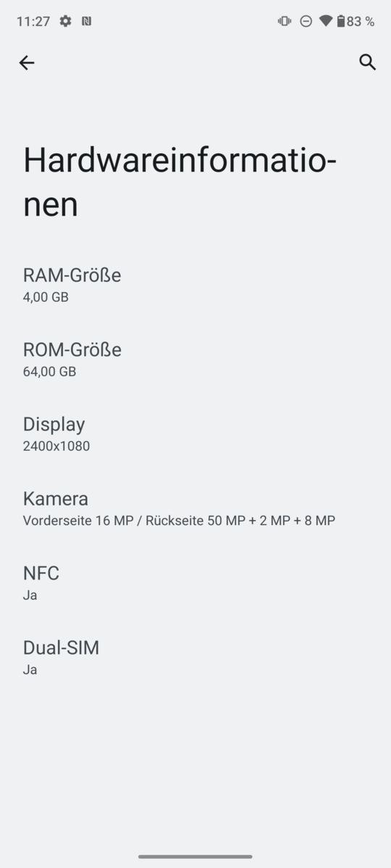The height and width of the screenshot is (868, 391).
Task: Select the RAM-Größe entry
Action: 195,284
